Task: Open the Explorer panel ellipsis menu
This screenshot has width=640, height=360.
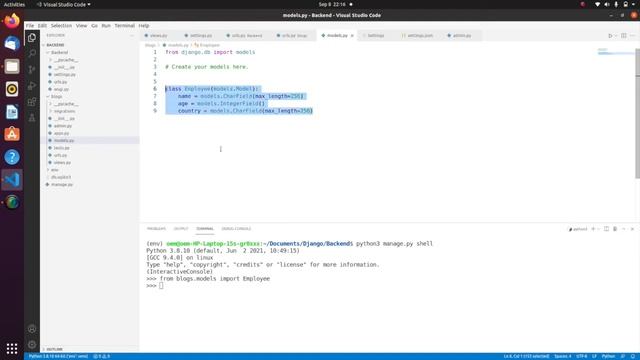Action: click(x=132, y=36)
